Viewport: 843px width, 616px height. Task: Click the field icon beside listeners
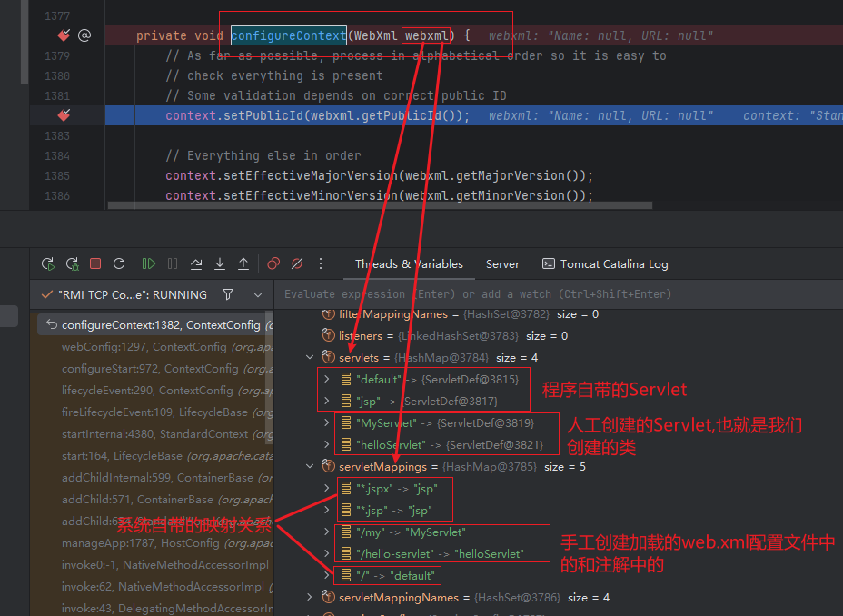click(328, 335)
